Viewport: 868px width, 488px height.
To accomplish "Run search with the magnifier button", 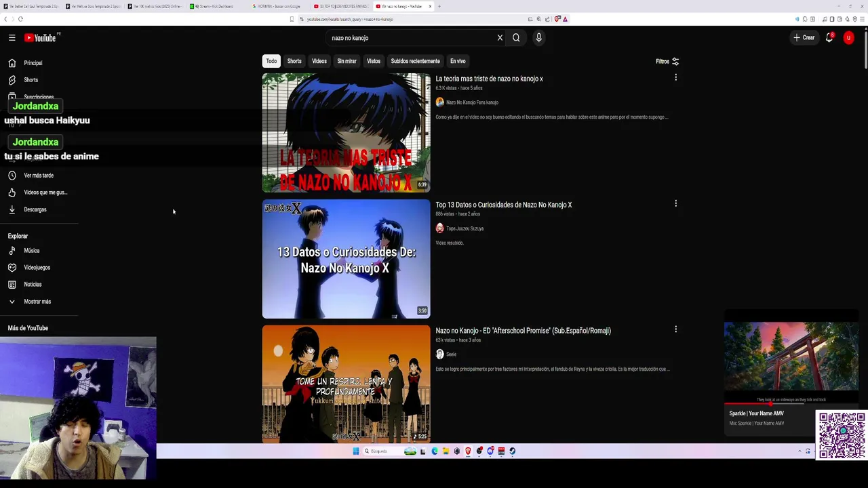I will pos(516,38).
